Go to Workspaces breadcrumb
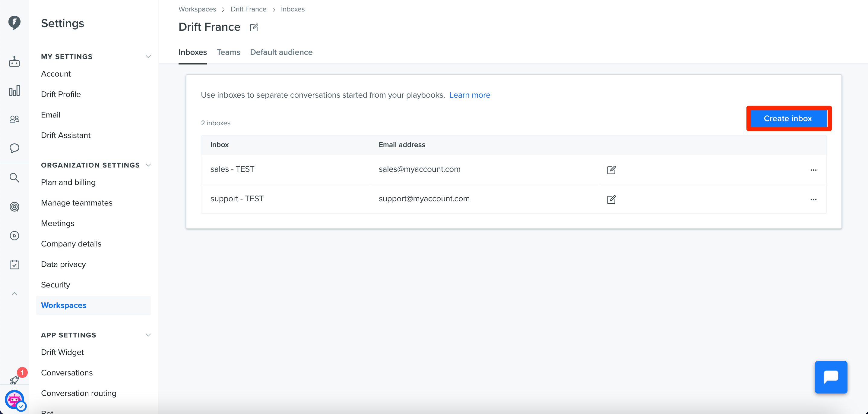Screen dimensions: 868x414 pos(197,9)
